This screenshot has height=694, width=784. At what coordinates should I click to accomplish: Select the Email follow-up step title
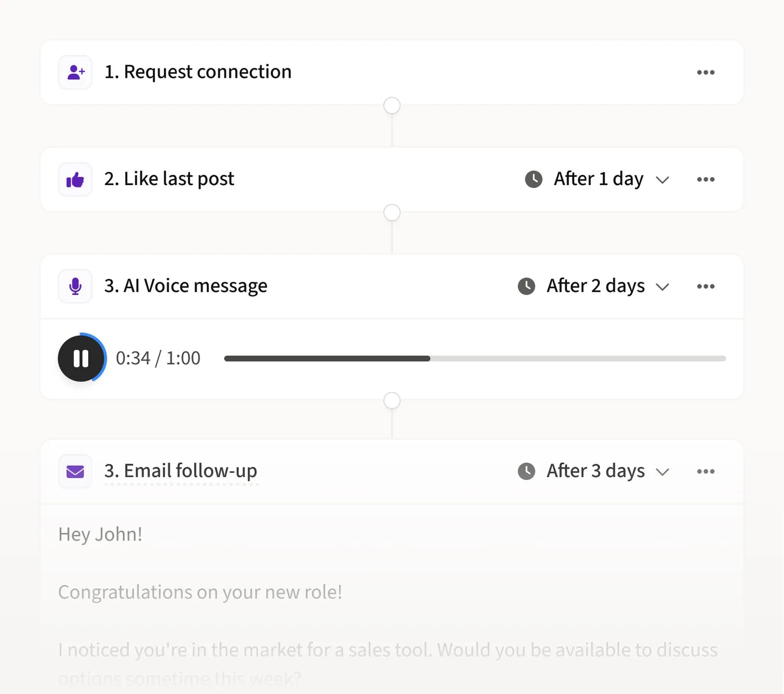[x=180, y=471]
